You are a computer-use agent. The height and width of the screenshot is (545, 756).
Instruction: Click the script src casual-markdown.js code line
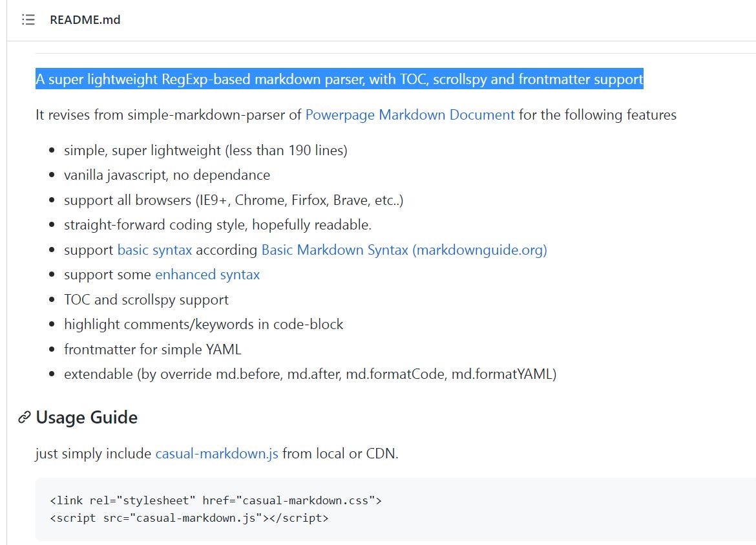(x=189, y=518)
